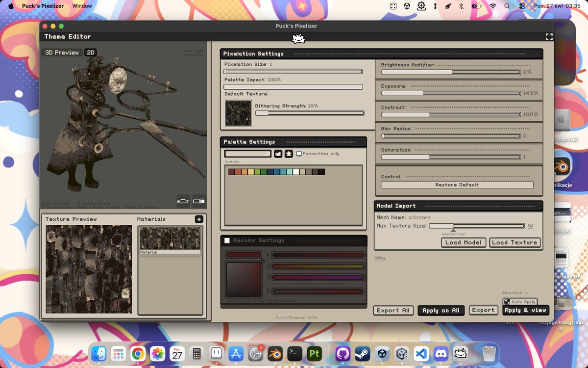Viewport: 588px width, 368px height.
Task: Open Calculator from the Dock
Action: [196, 353]
